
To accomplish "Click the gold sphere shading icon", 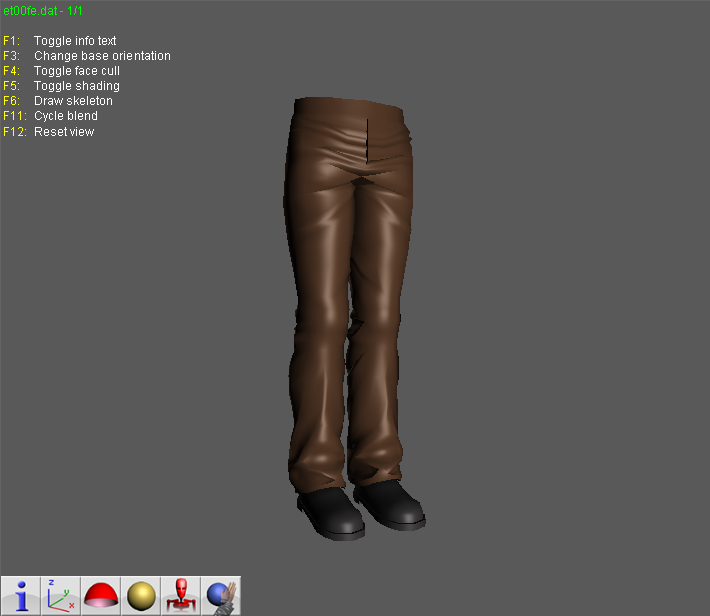I will coord(141,596).
